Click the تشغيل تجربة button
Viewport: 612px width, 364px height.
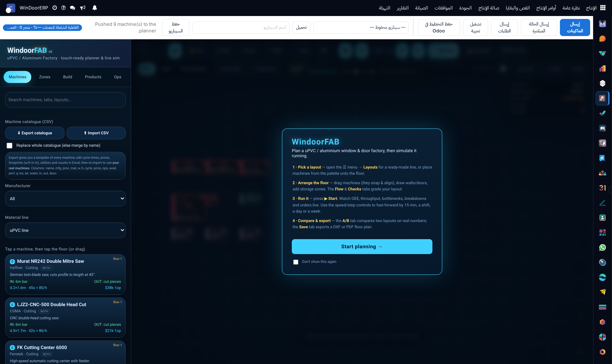[476, 27]
